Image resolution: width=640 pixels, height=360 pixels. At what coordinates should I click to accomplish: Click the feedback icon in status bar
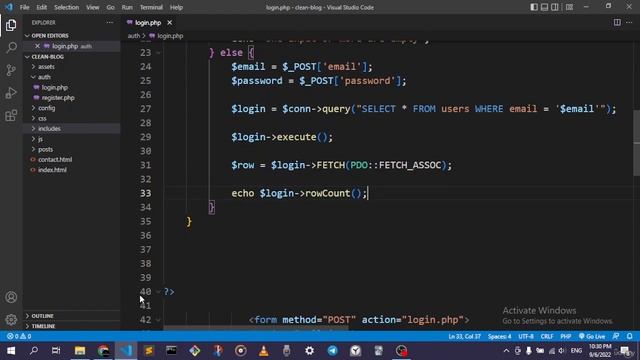[616, 336]
